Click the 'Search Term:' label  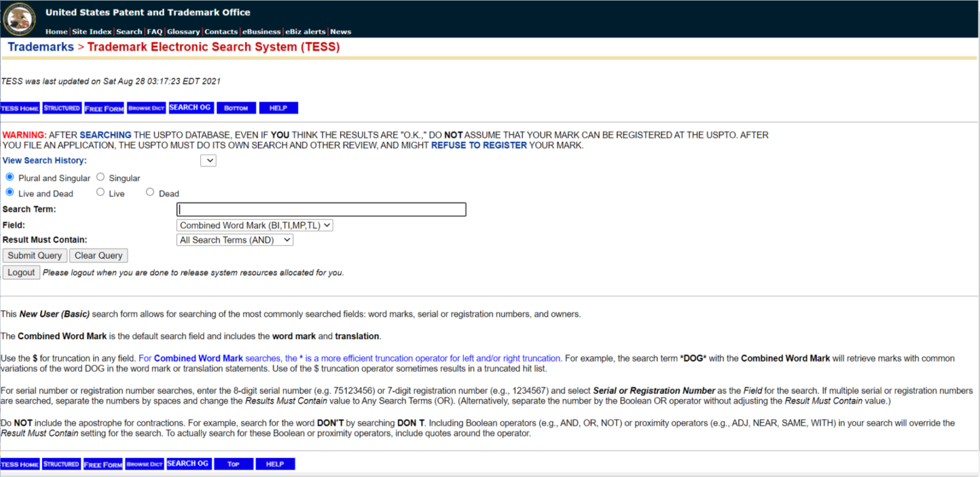[x=29, y=209]
